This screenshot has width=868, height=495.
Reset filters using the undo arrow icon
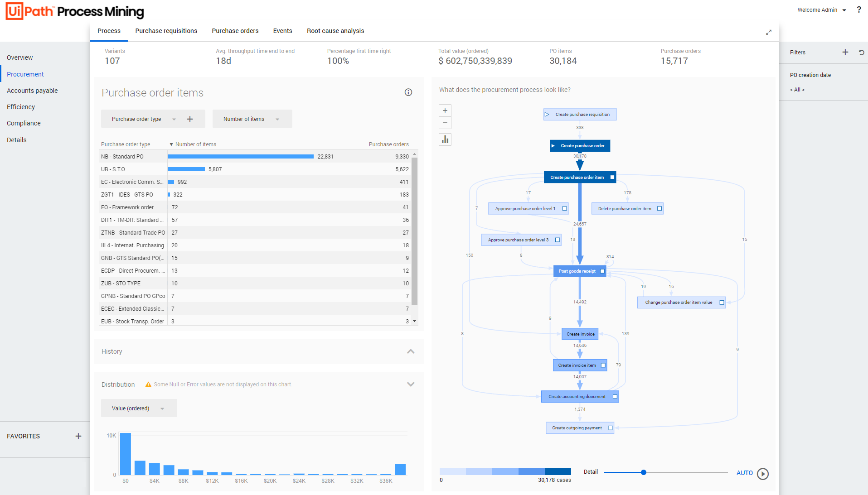point(861,53)
